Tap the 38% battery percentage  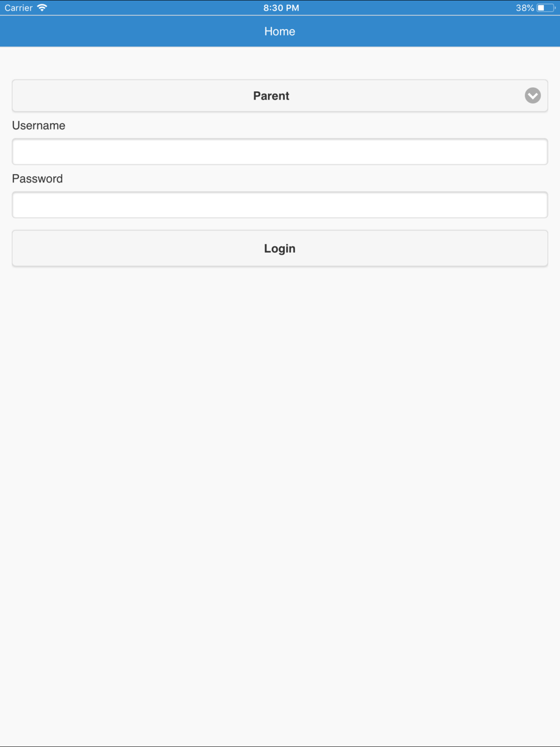click(525, 8)
